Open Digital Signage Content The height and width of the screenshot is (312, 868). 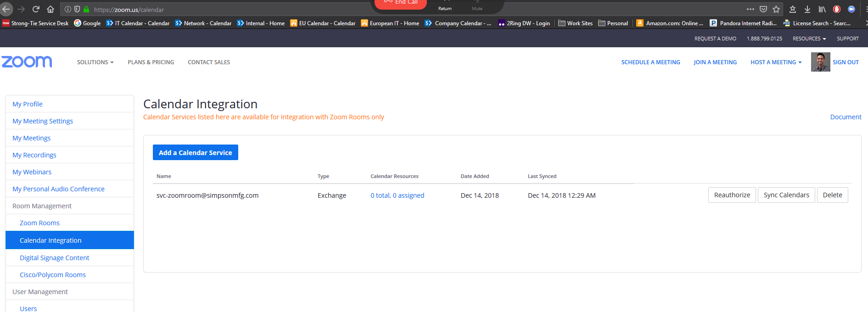pos(70,258)
